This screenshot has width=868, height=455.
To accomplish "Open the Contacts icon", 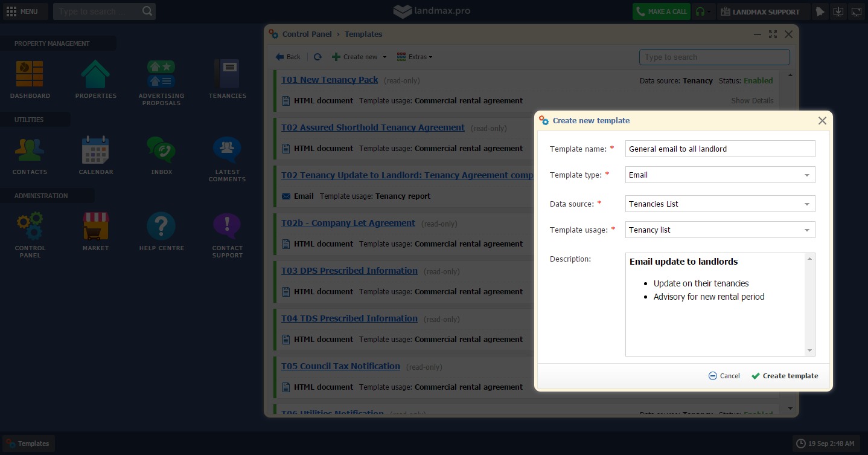I will (x=30, y=150).
